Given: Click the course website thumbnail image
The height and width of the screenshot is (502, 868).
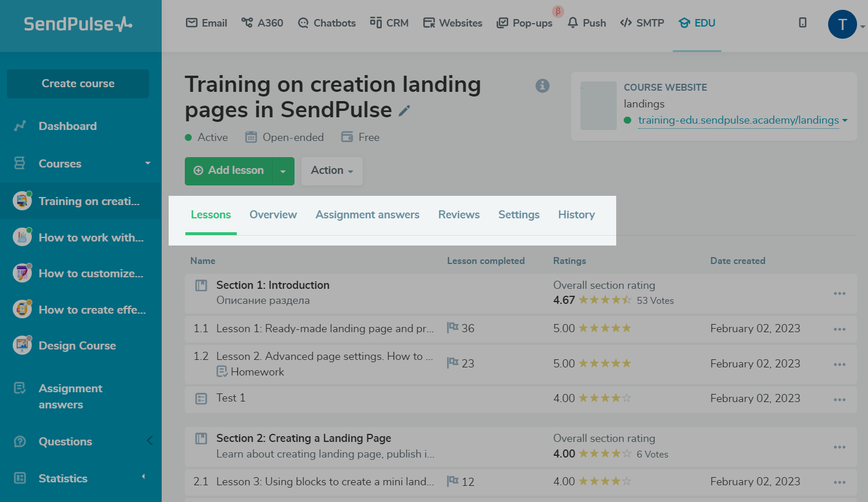Looking at the screenshot, I should point(598,106).
